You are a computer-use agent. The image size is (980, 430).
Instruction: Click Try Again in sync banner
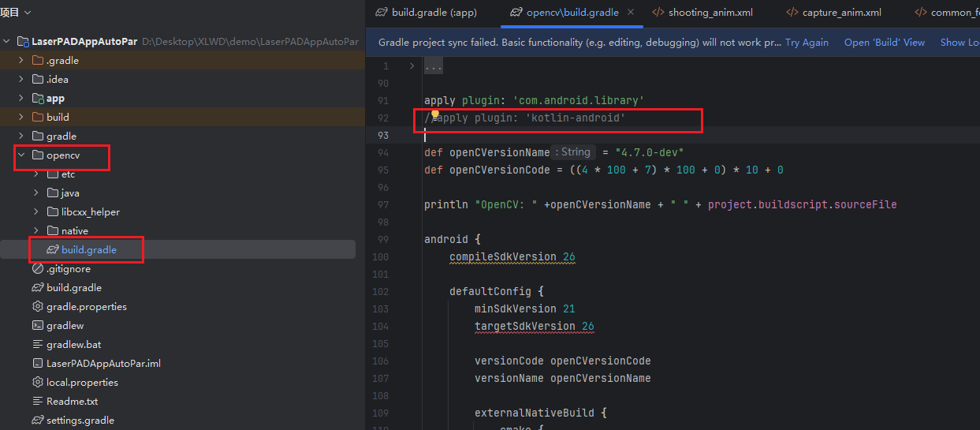click(807, 43)
